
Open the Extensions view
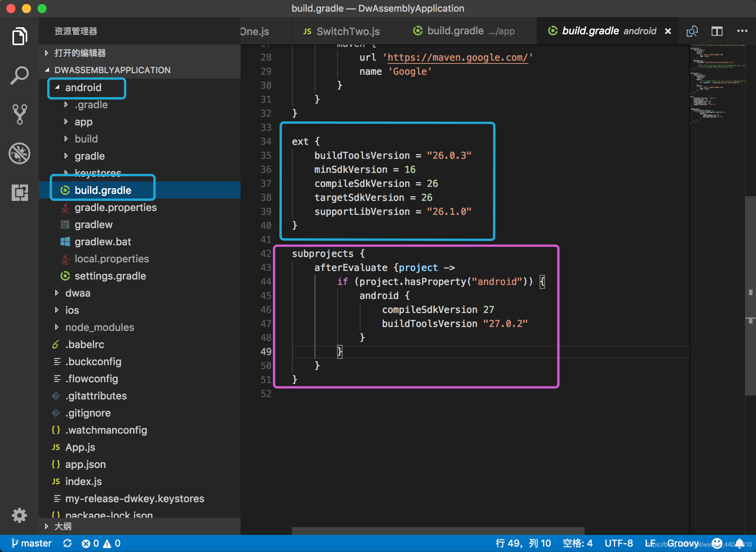[x=19, y=192]
